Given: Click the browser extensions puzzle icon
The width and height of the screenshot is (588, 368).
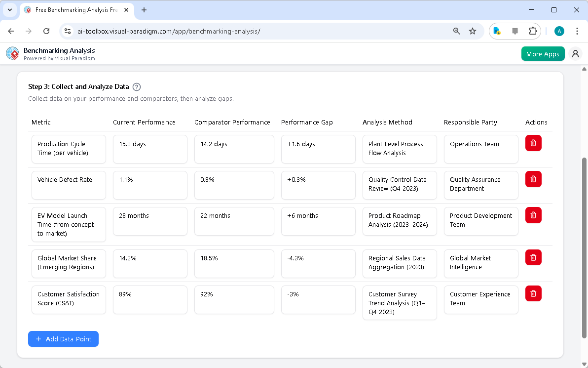Looking at the screenshot, I should (533, 31).
